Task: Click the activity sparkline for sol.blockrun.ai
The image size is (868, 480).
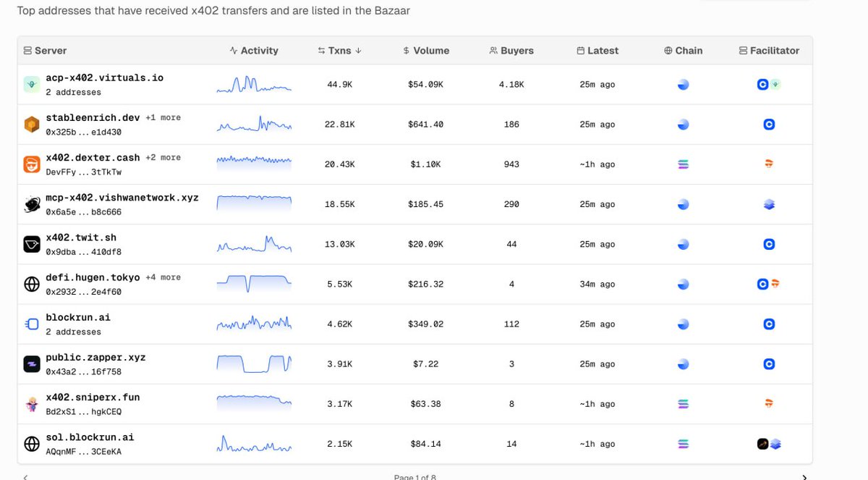Action: click(254, 443)
